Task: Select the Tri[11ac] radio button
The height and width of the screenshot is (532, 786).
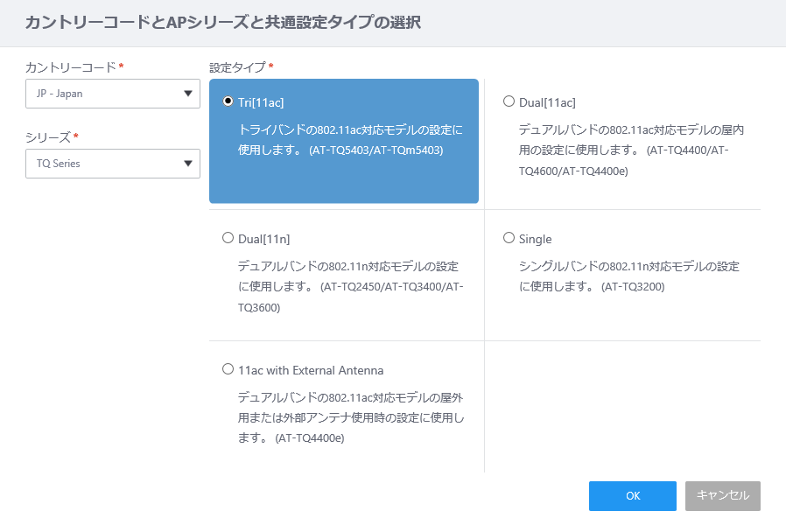Action: [228, 101]
